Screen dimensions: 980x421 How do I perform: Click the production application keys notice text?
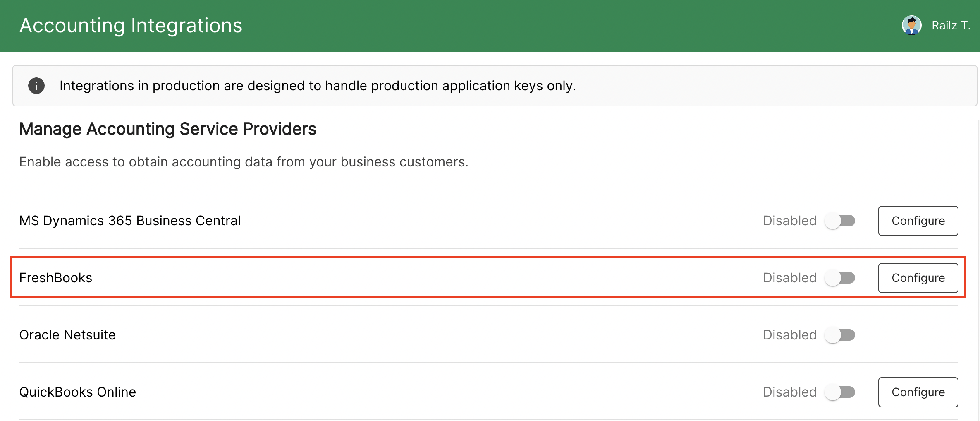point(318,86)
